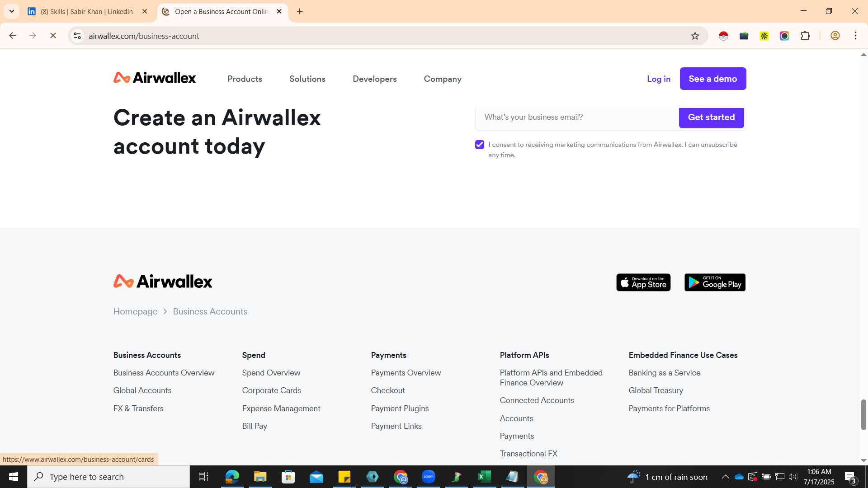
Task: View site information icon in address bar
Action: [x=77, y=36]
